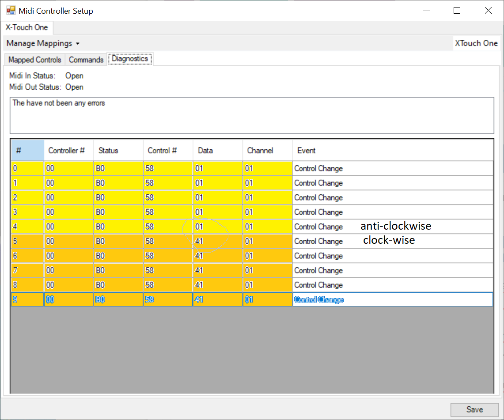Click Controller # cell 00 in row 1

click(x=69, y=183)
